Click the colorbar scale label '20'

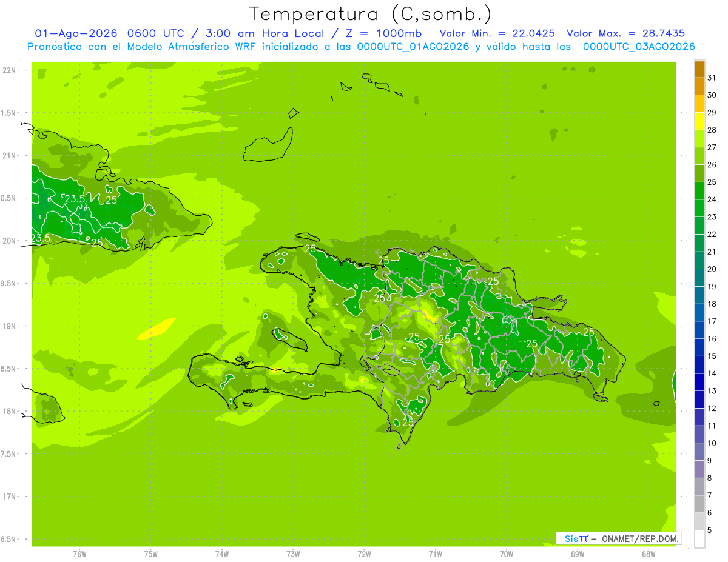click(712, 269)
